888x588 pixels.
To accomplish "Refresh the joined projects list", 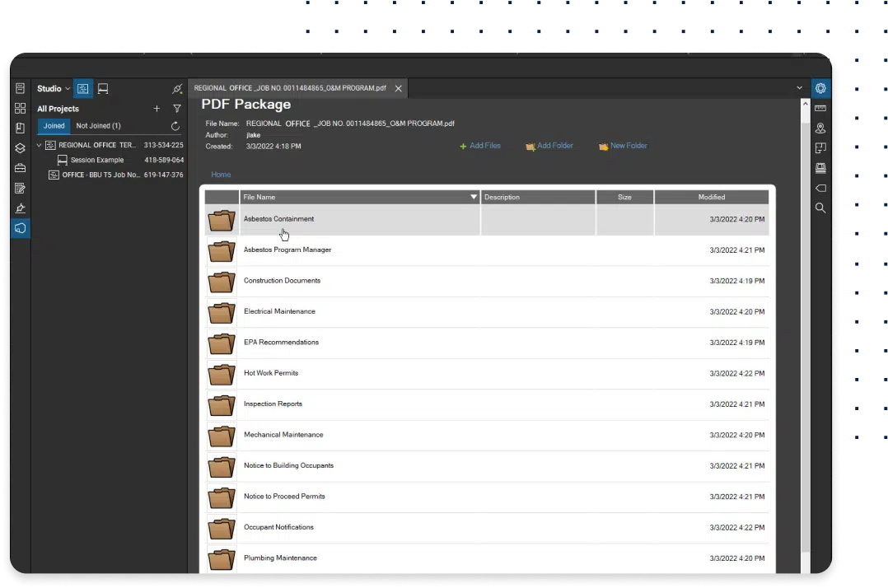I will pyautogui.click(x=175, y=126).
